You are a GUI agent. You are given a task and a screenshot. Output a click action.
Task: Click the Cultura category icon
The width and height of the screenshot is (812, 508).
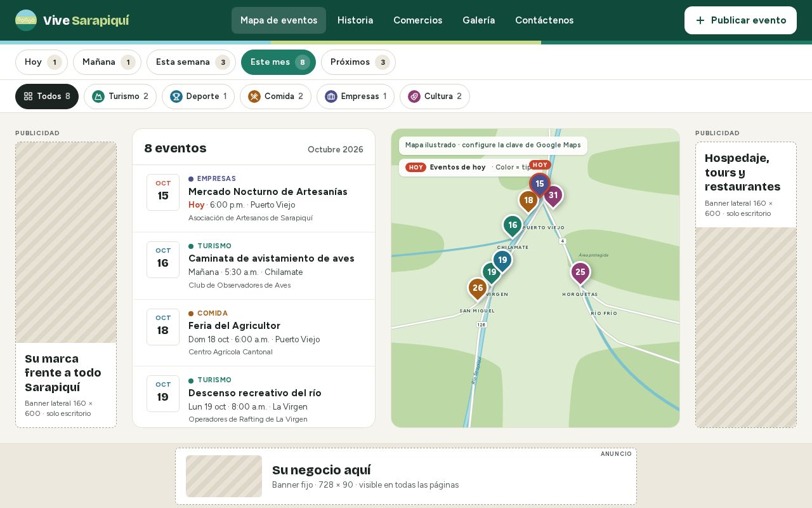click(x=414, y=97)
